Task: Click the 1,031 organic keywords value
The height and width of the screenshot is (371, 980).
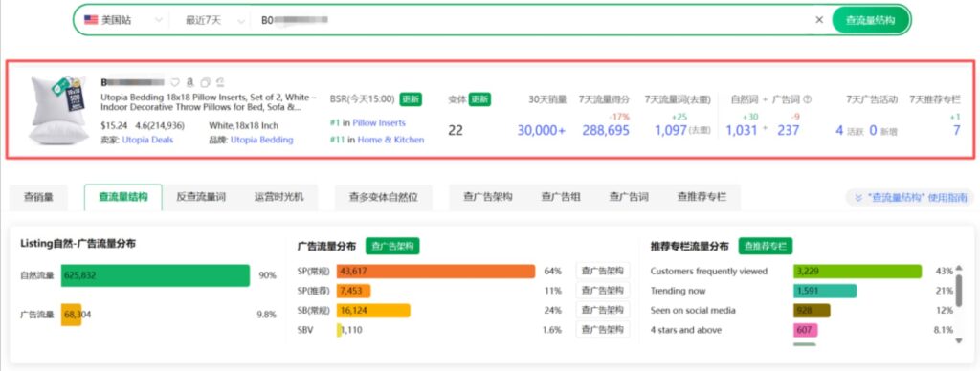Action: (742, 131)
